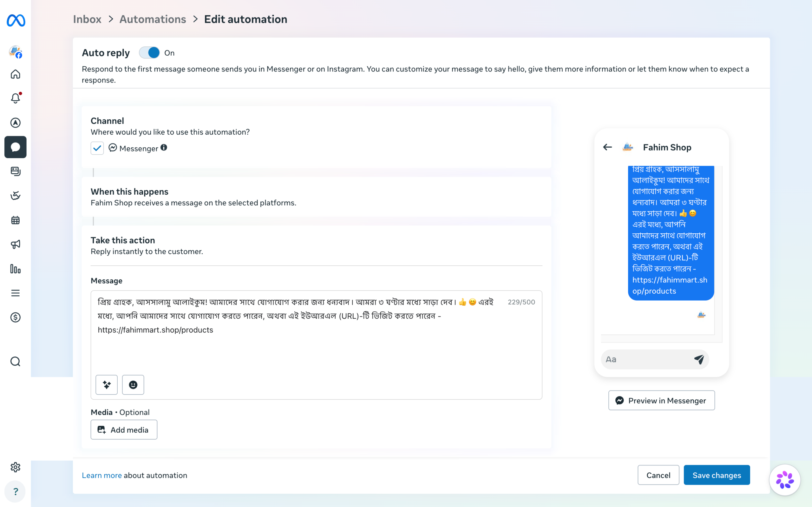Open the compass-arrow icon in sidebar

tap(16, 123)
